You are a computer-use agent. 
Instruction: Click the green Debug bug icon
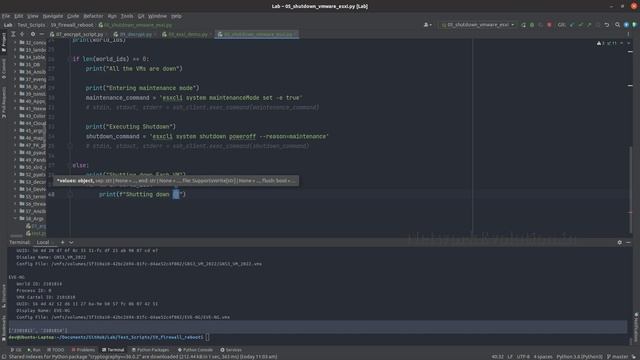[x=532, y=25]
